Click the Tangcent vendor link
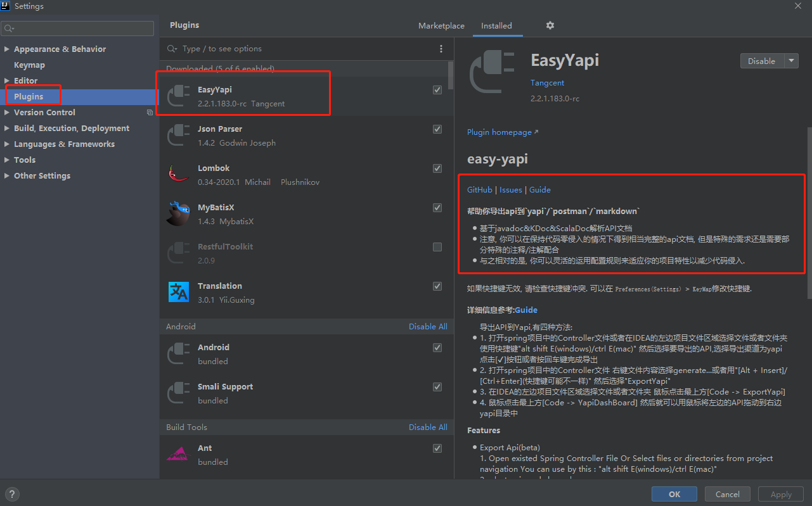Screen dimensions: 812x506 tap(547, 83)
